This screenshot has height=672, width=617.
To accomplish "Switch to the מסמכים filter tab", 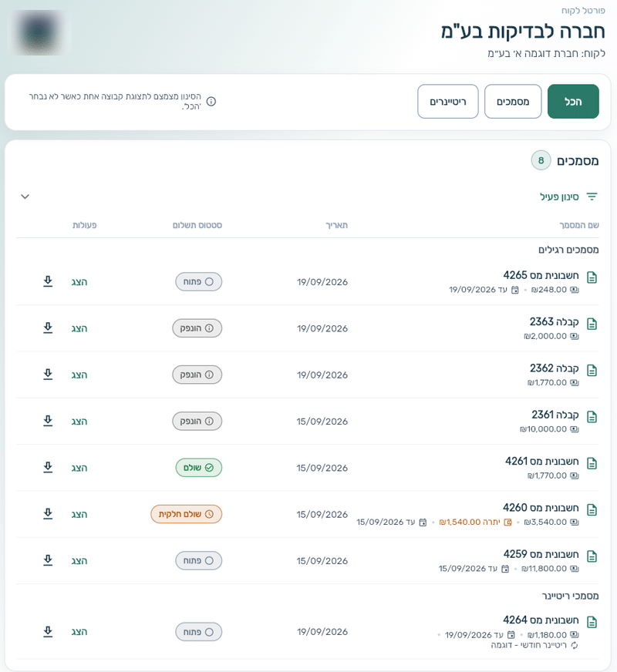I will 513,102.
